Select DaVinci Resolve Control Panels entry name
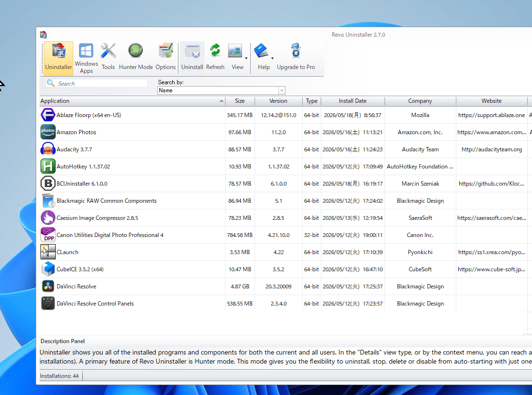 (x=95, y=303)
